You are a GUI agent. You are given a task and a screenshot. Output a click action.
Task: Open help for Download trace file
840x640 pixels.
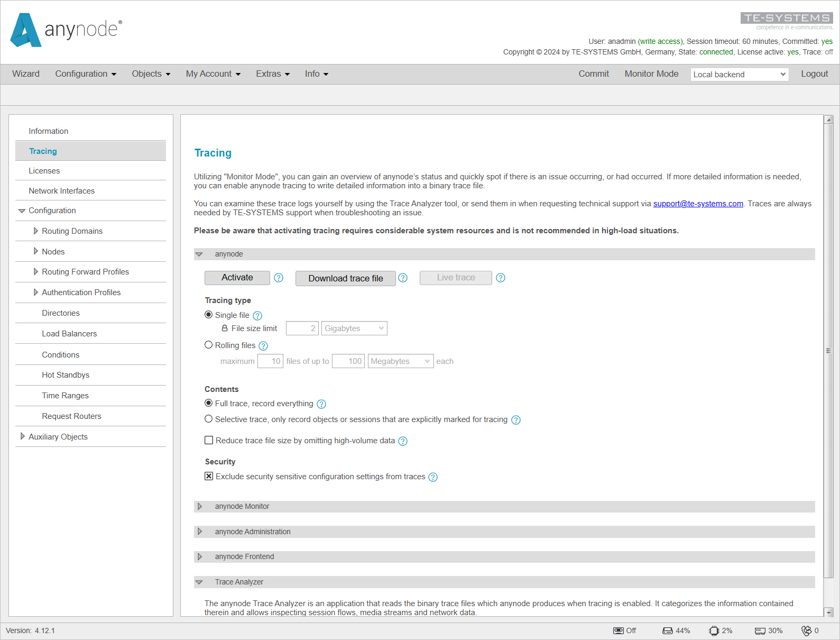click(403, 278)
